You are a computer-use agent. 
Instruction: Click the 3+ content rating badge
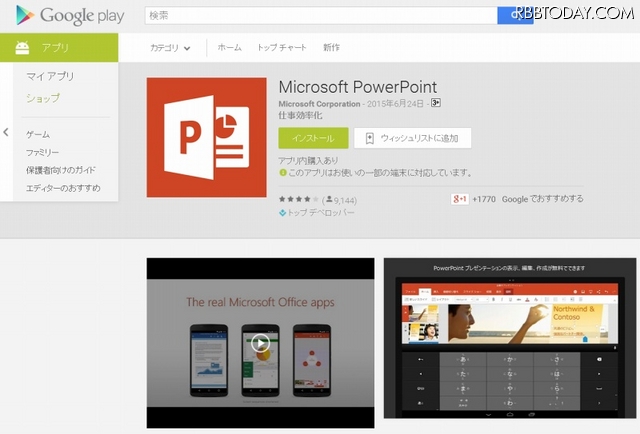point(436,103)
